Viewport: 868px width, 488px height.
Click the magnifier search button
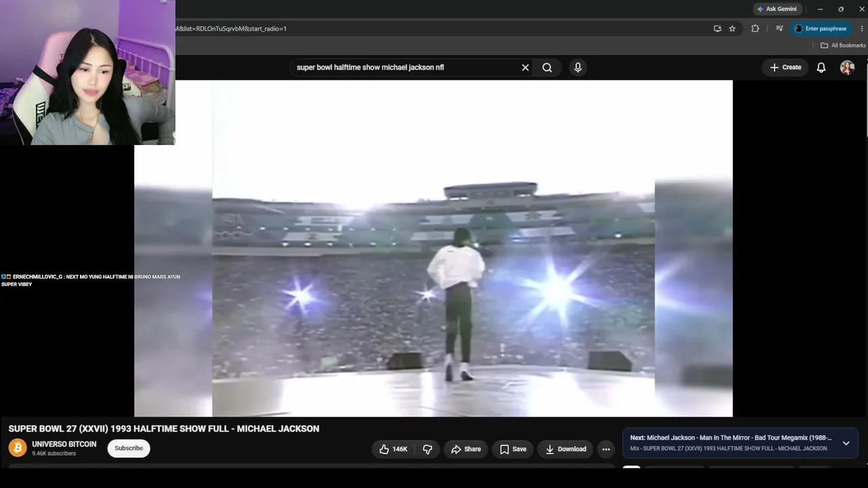pos(547,68)
